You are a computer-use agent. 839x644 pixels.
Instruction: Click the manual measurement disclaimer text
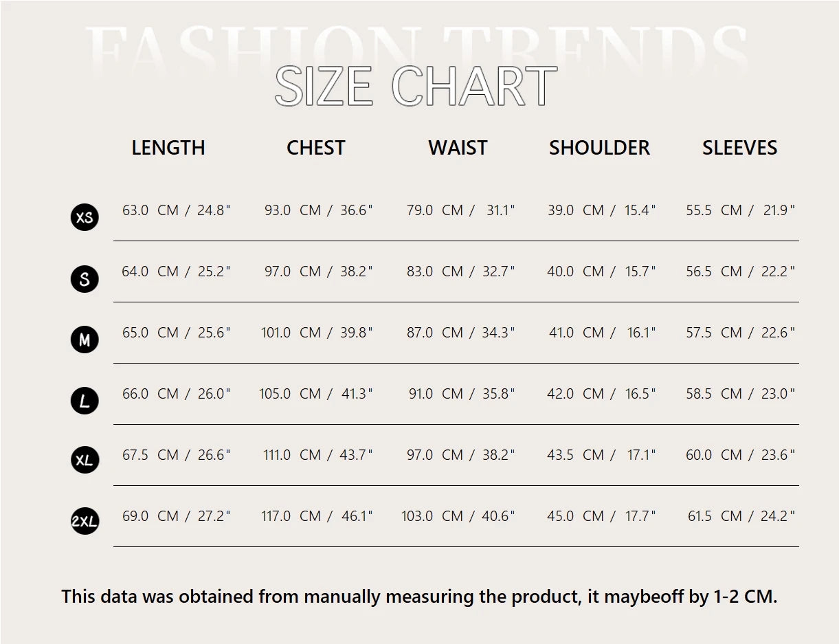point(419,596)
